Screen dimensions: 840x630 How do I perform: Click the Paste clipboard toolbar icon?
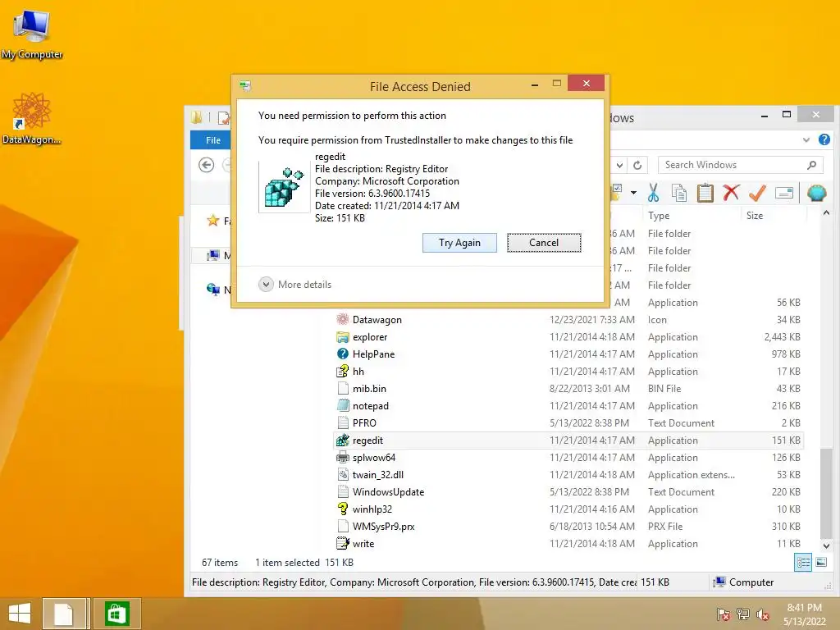[705, 193]
